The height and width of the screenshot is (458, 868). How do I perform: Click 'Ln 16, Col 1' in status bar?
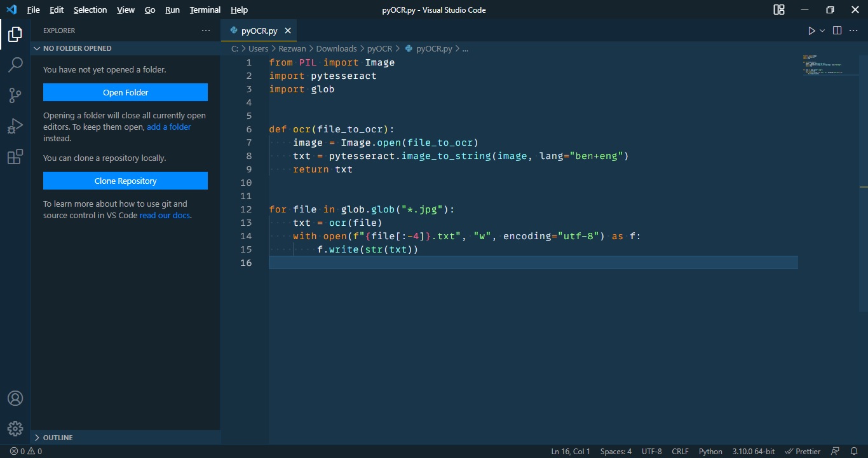point(571,451)
